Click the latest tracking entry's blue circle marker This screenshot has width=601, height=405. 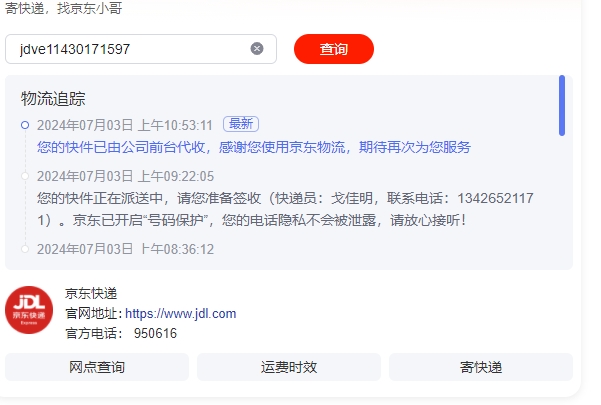click(25, 125)
